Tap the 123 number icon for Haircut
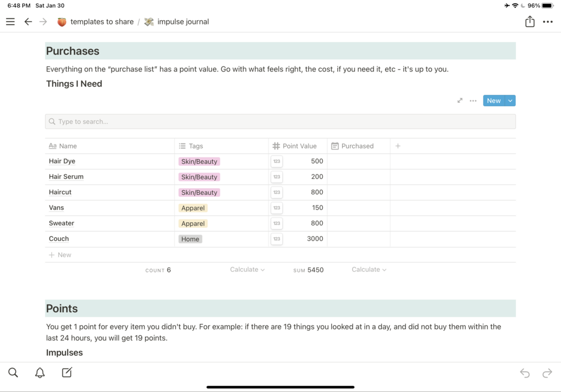 pyautogui.click(x=276, y=192)
